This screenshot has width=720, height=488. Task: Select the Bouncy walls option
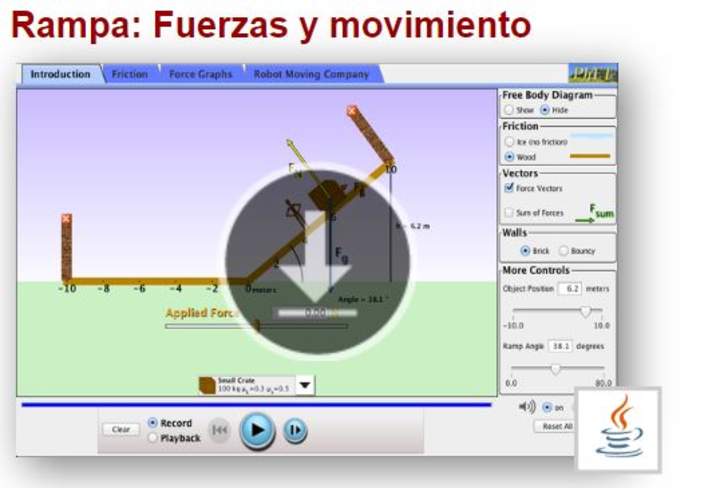coord(563,251)
